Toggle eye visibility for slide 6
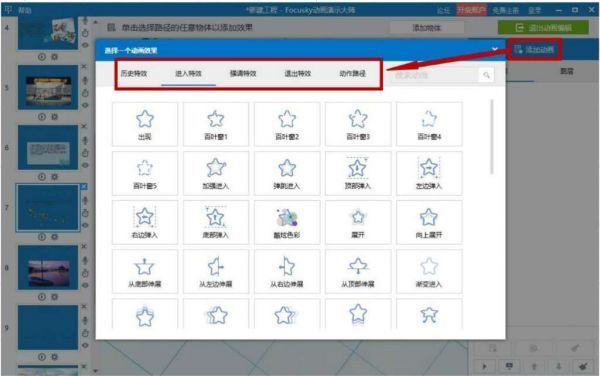This screenshot has width=600, height=376. (85, 165)
